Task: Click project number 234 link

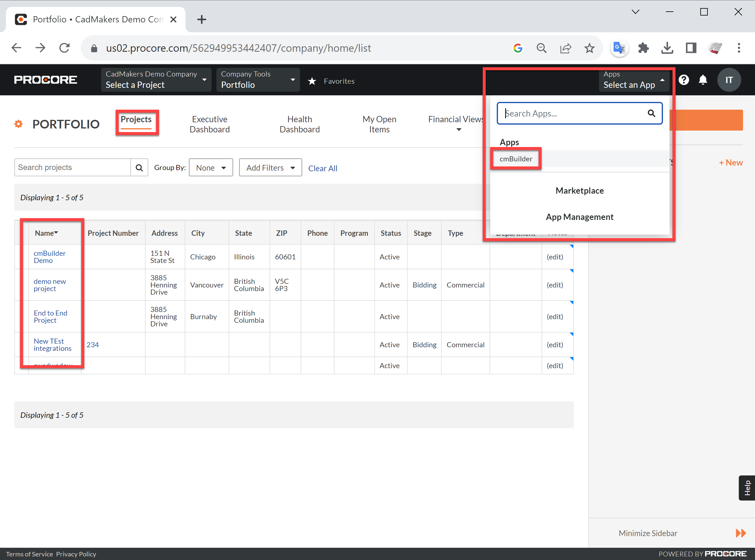Action: click(93, 345)
